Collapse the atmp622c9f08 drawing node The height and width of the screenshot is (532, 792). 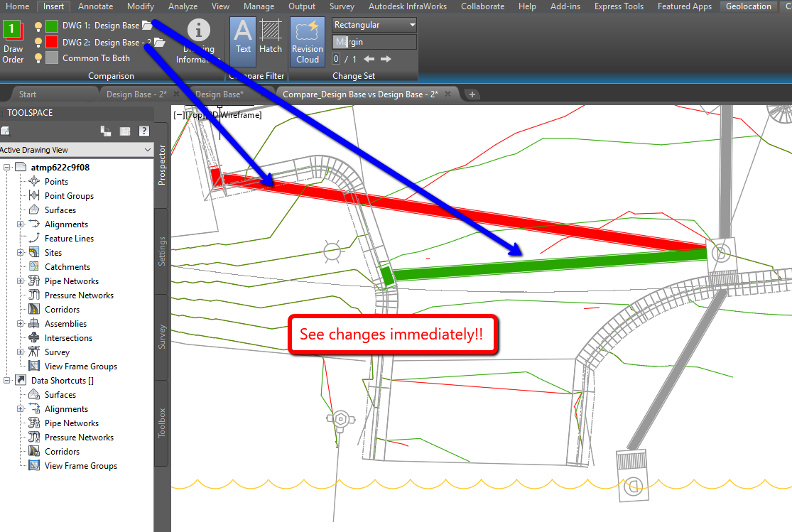(x=6, y=167)
